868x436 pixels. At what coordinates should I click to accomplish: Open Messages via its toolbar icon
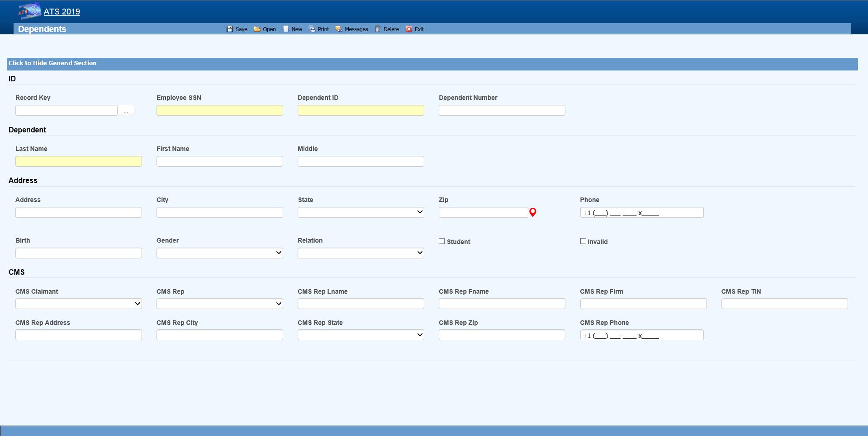pyautogui.click(x=338, y=29)
